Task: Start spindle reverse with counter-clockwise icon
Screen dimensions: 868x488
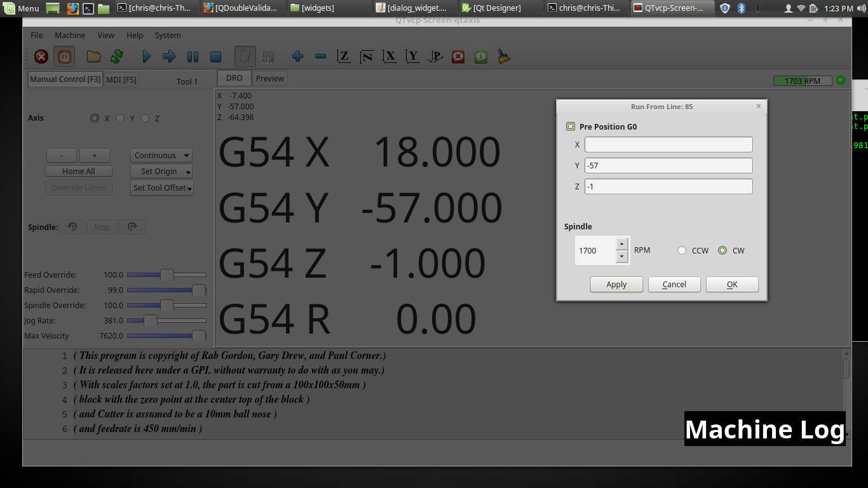Action: pos(72,227)
